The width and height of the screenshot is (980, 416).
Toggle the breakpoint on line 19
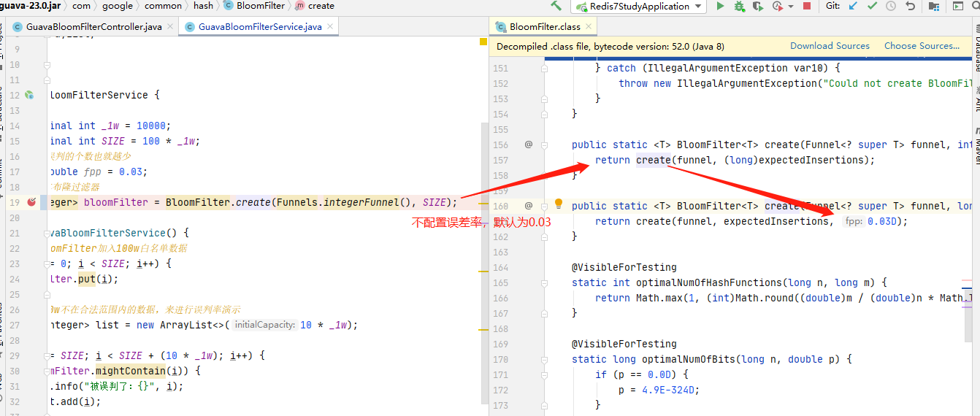pyautogui.click(x=31, y=202)
